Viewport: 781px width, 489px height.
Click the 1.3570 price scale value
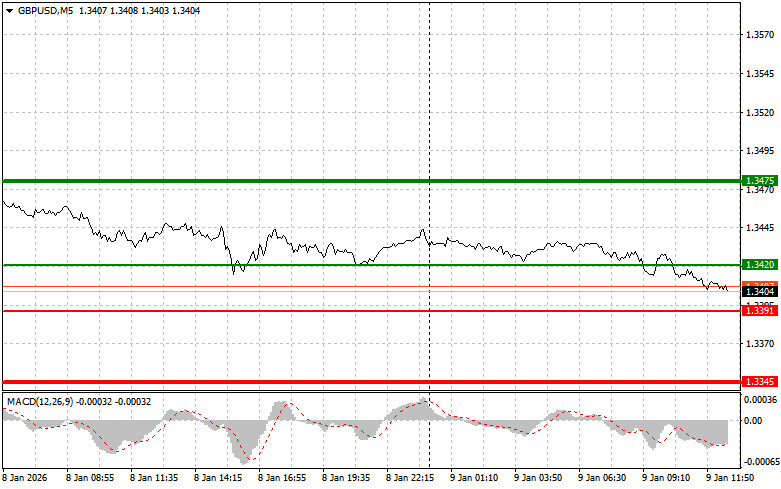tap(760, 35)
